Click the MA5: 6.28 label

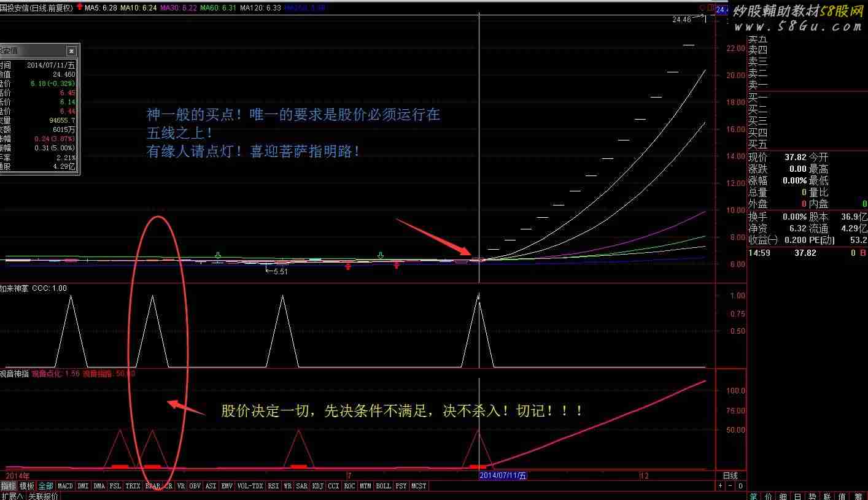pyautogui.click(x=101, y=8)
